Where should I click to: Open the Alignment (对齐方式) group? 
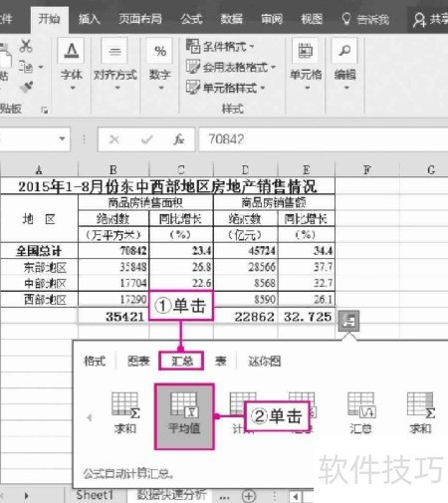tap(115, 64)
